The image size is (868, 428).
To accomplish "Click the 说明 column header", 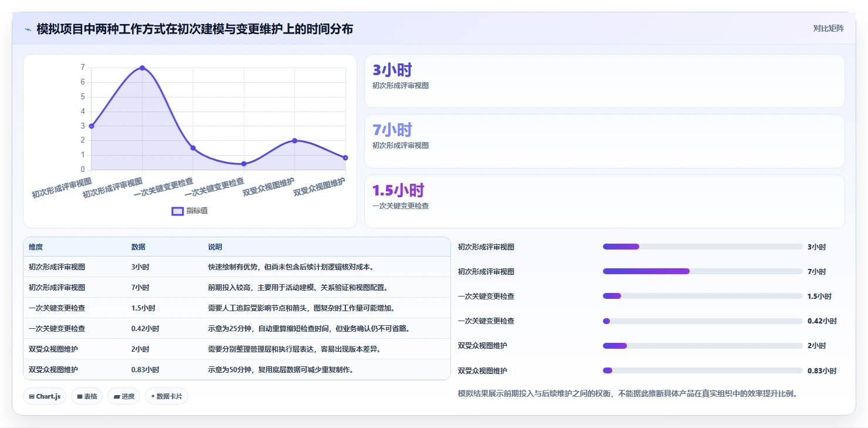I will 215,247.
